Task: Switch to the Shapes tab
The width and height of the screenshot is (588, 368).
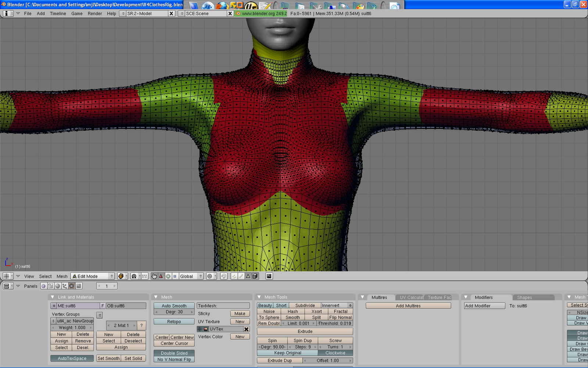Action: (x=524, y=297)
